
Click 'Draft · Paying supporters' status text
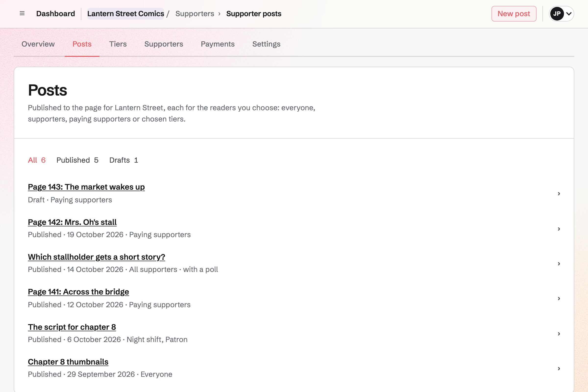pos(70,200)
